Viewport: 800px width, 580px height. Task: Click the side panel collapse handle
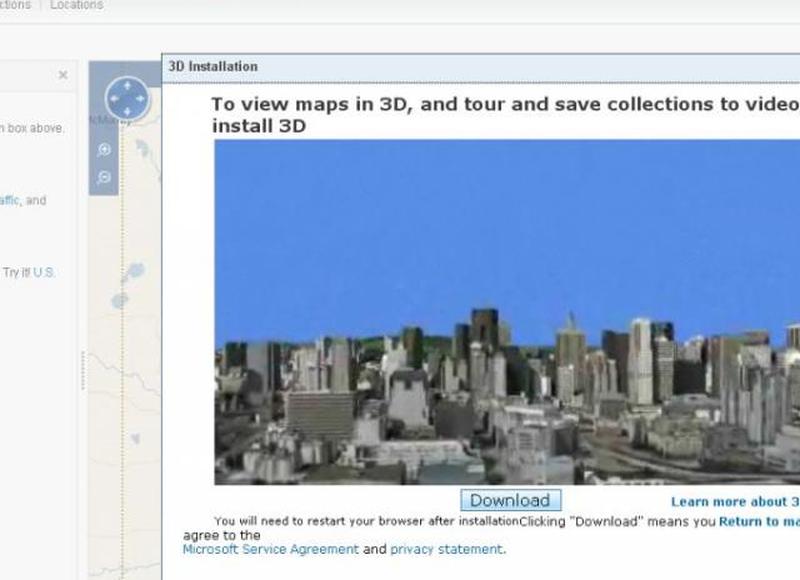click(83, 370)
